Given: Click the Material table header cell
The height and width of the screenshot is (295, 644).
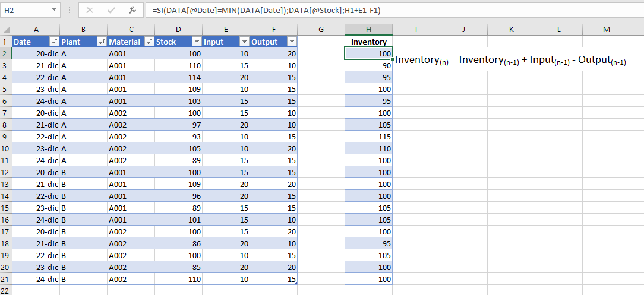Looking at the screenshot, I should point(131,42).
